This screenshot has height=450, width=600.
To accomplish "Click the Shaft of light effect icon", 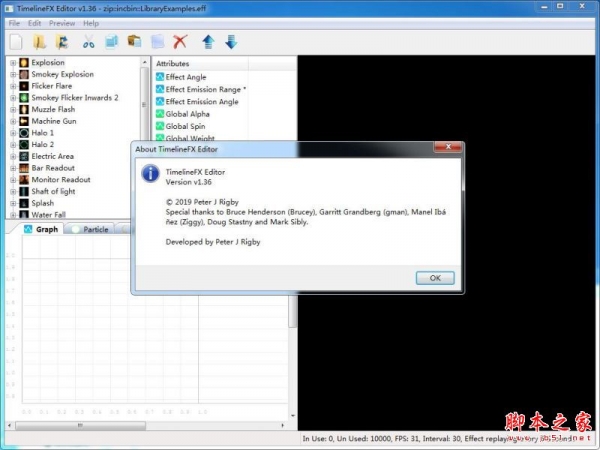I will pos(24,191).
